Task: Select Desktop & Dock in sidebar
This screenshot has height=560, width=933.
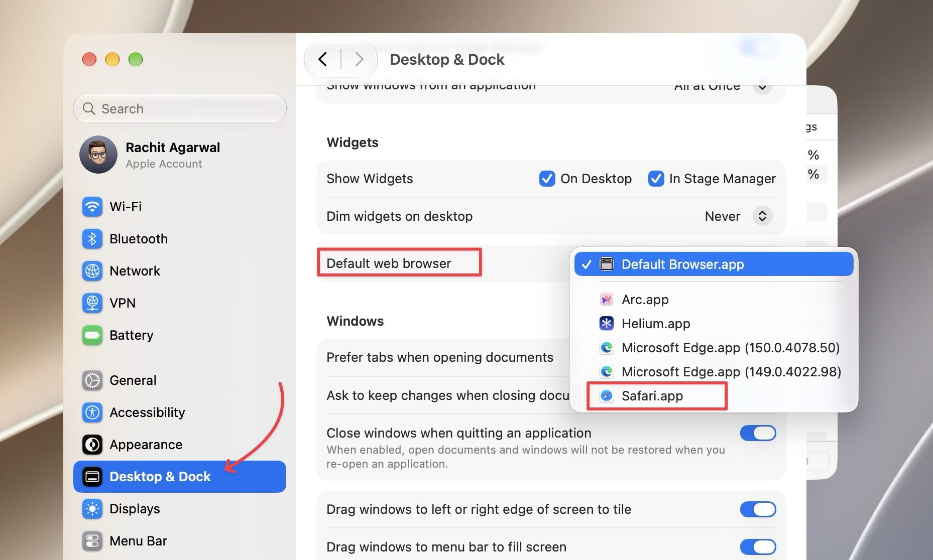Action: tap(180, 477)
